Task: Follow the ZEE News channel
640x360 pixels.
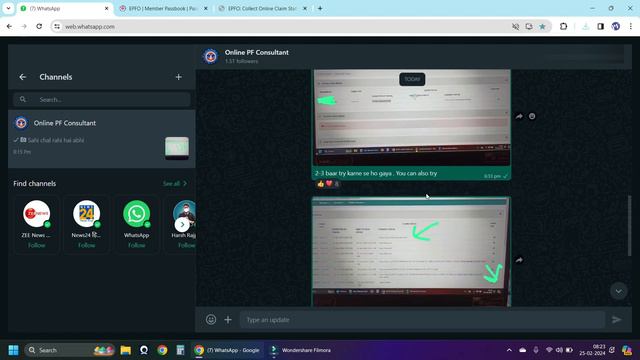Action: [36, 245]
